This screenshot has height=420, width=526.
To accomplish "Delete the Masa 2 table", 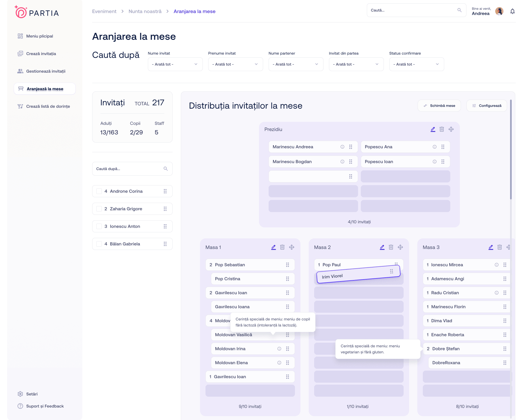I will [391, 247].
